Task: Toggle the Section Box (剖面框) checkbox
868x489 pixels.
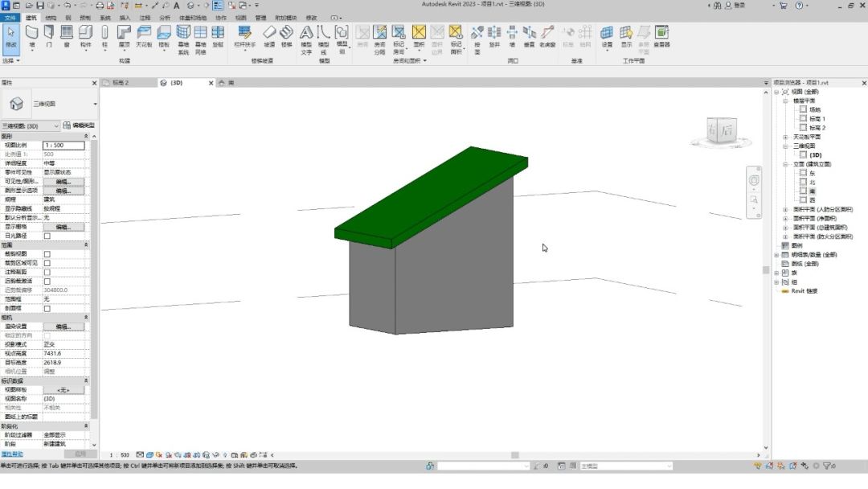Action: (x=47, y=308)
